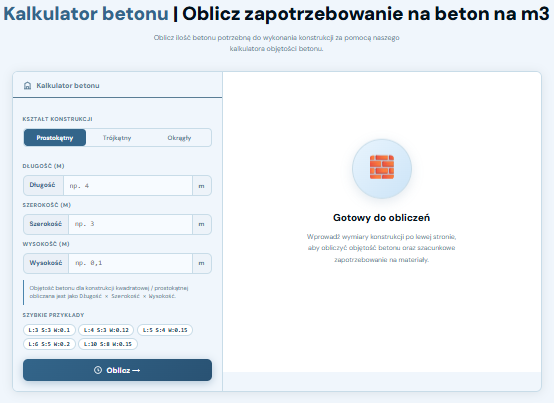Image resolution: width=554 pixels, height=403 pixels.
Task: Click the 'DŁUGOŚĆ (M)' label
Action: [43, 166]
